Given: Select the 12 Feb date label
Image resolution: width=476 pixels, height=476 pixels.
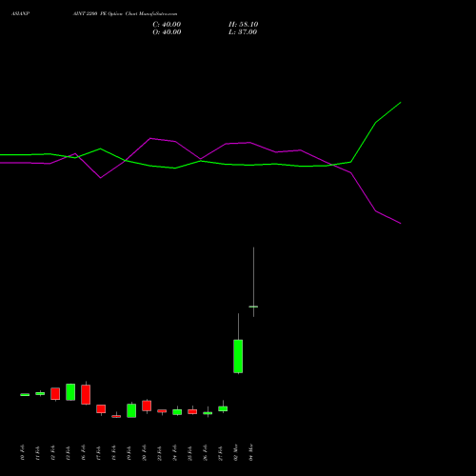Looking at the screenshot, I should [x=52, y=453].
